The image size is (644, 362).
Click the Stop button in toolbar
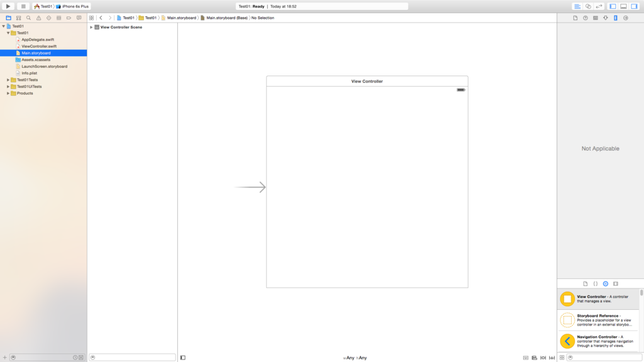pos(23,6)
